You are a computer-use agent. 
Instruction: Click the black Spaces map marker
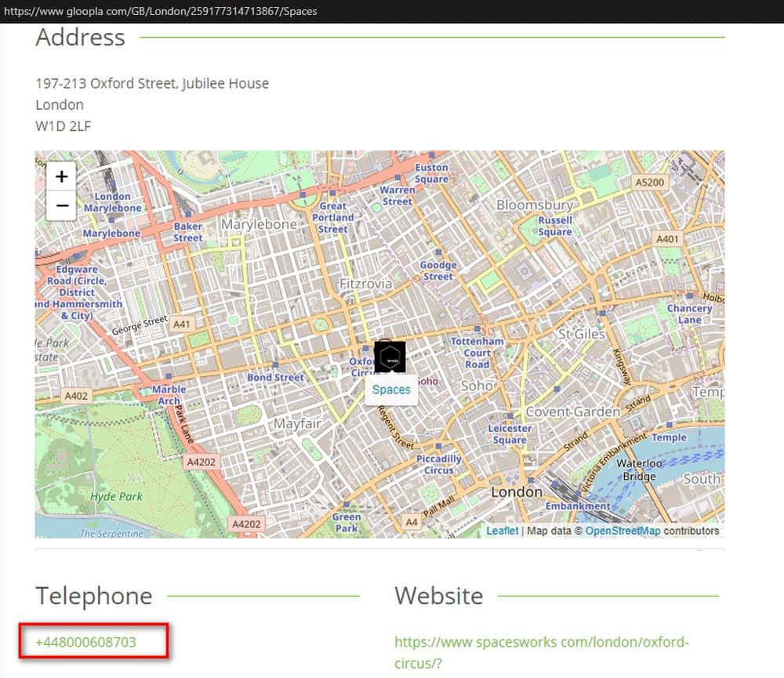pyautogui.click(x=390, y=357)
